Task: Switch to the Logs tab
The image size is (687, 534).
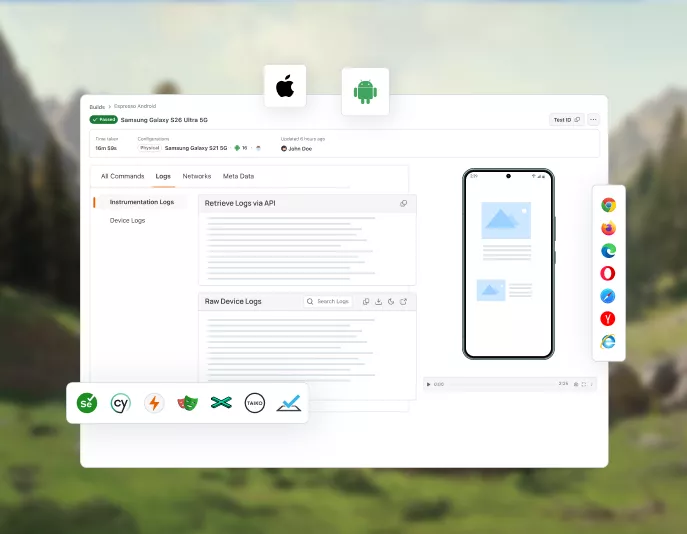Action: [163, 176]
